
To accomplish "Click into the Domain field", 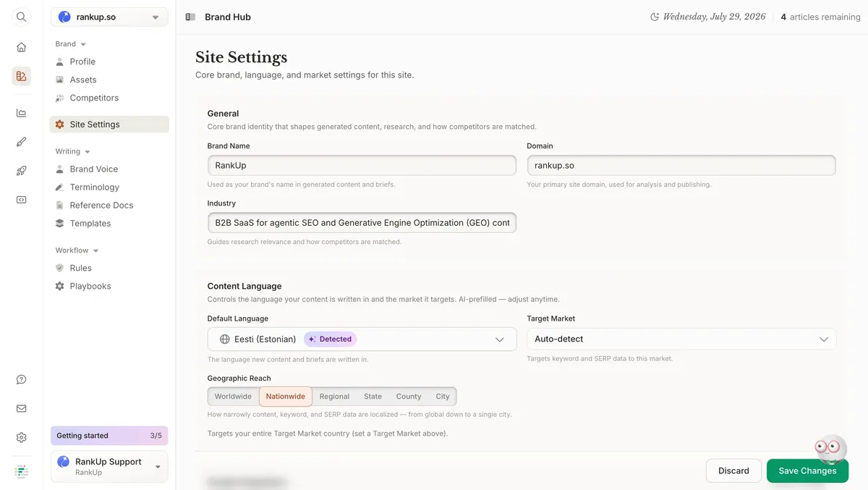I will [x=681, y=165].
